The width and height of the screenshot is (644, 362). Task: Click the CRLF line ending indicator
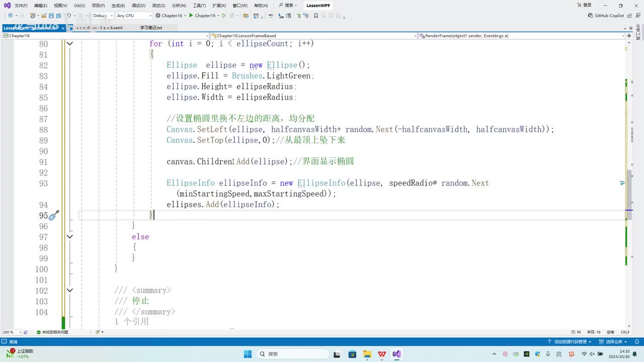coord(625,332)
